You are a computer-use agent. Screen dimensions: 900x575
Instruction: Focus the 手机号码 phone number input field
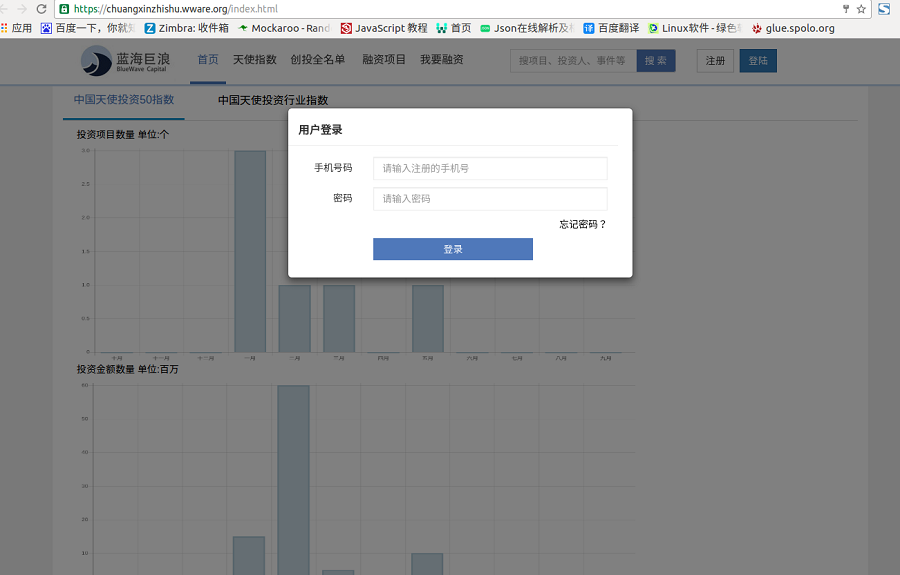pos(490,168)
